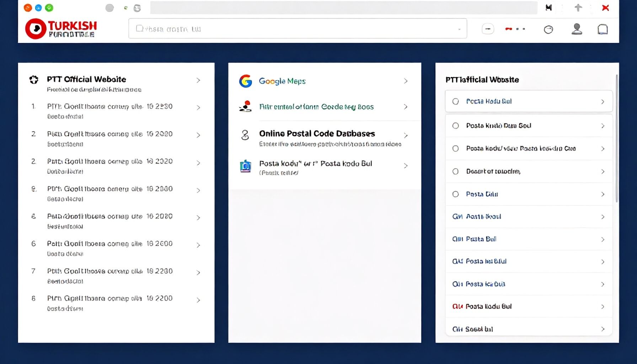Expand the chevron on the blue postbox row
Image resolution: width=637 pixels, height=364 pixels.
click(x=406, y=166)
